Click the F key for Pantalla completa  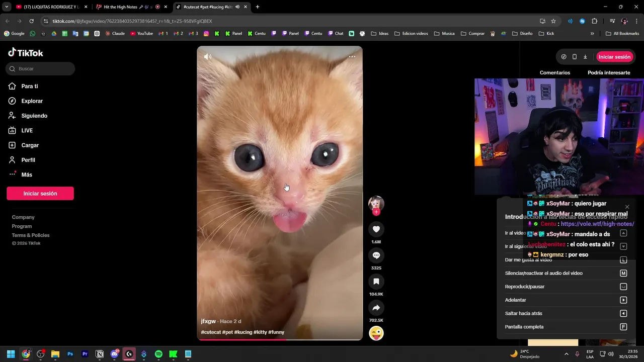623,327
